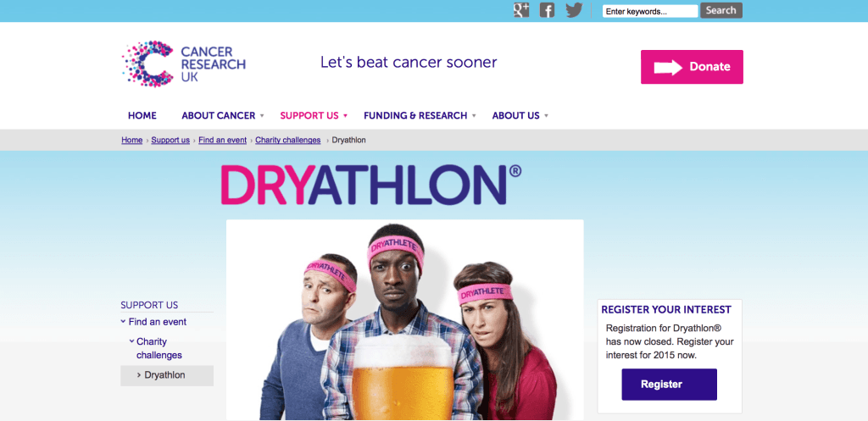Click the DRYATHLON title logo

coord(371,185)
